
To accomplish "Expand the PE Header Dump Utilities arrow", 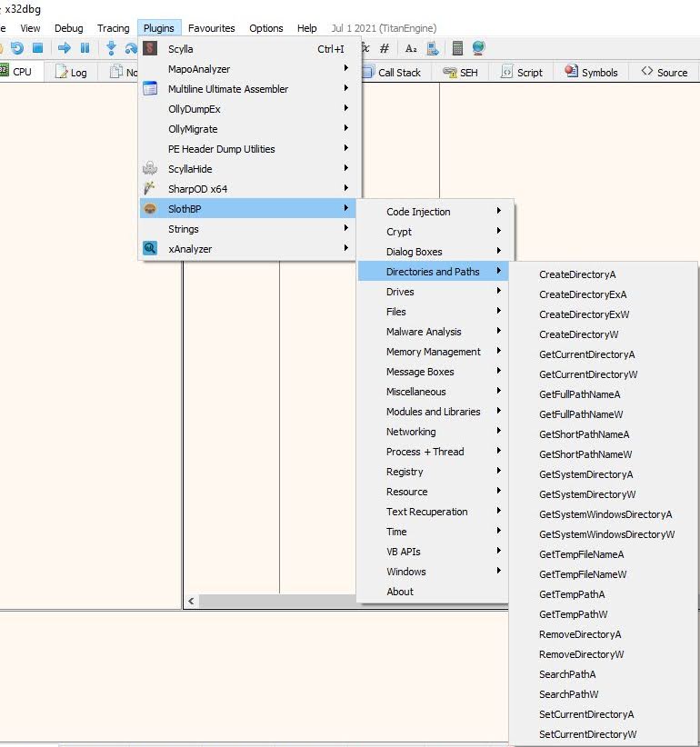I will point(346,148).
